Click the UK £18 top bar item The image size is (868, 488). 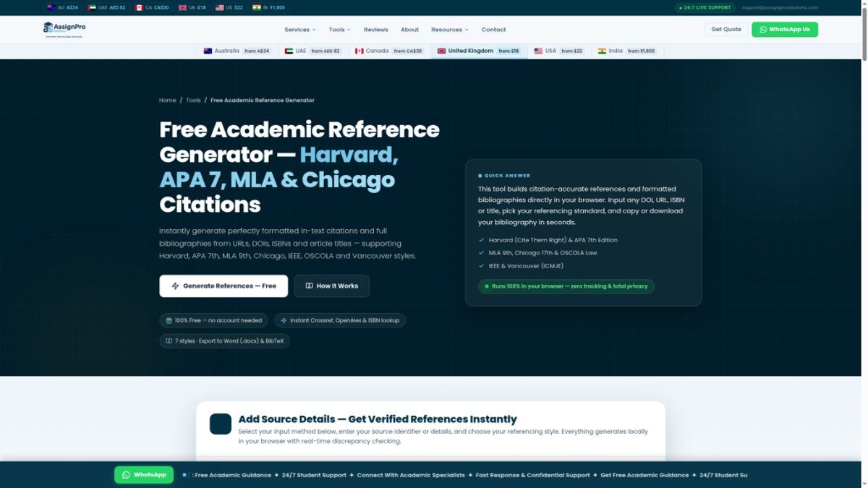point(192,7)
